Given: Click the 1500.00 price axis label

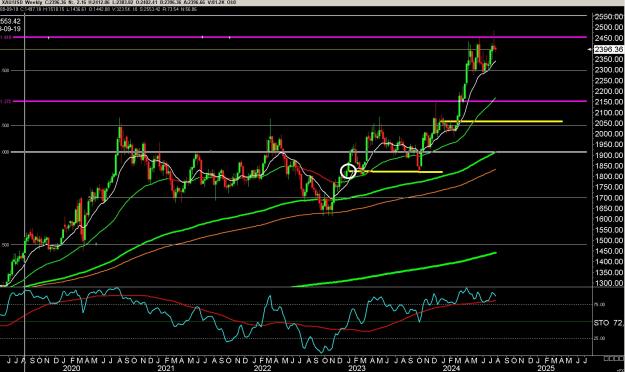Looking at the screenshot, I should click(x=608, y=240).
